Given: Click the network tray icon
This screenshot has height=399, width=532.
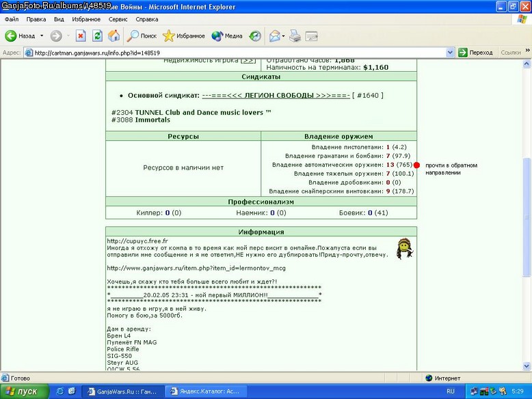Looking at the screenshot, I should 475,391.
